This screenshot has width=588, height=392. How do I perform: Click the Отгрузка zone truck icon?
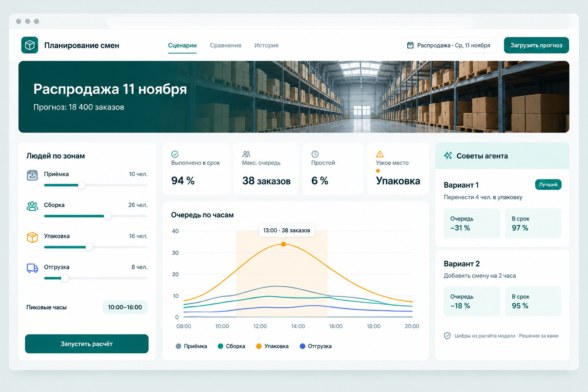pyautogui.click(x=33, y=268)
